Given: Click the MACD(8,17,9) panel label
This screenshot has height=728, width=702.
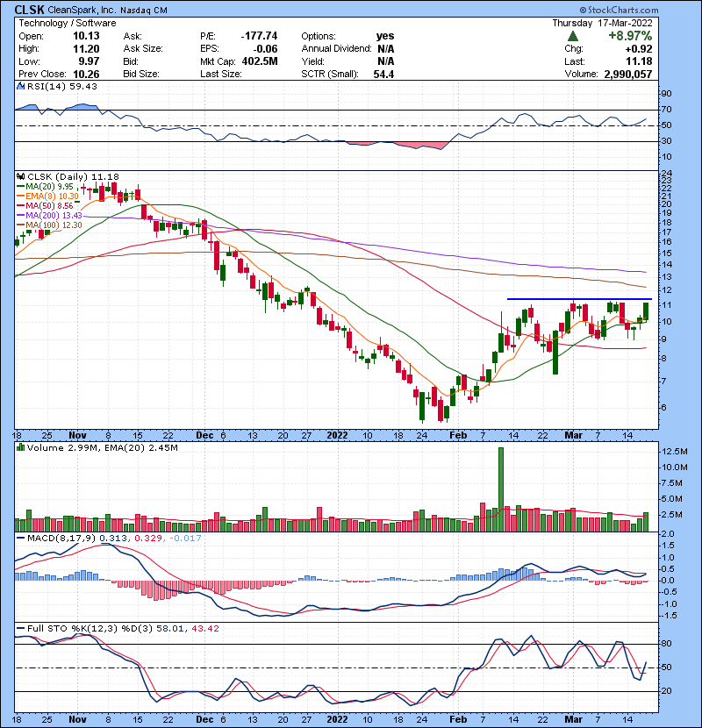Looking at the screenshot, I should [x=61, y=539].
